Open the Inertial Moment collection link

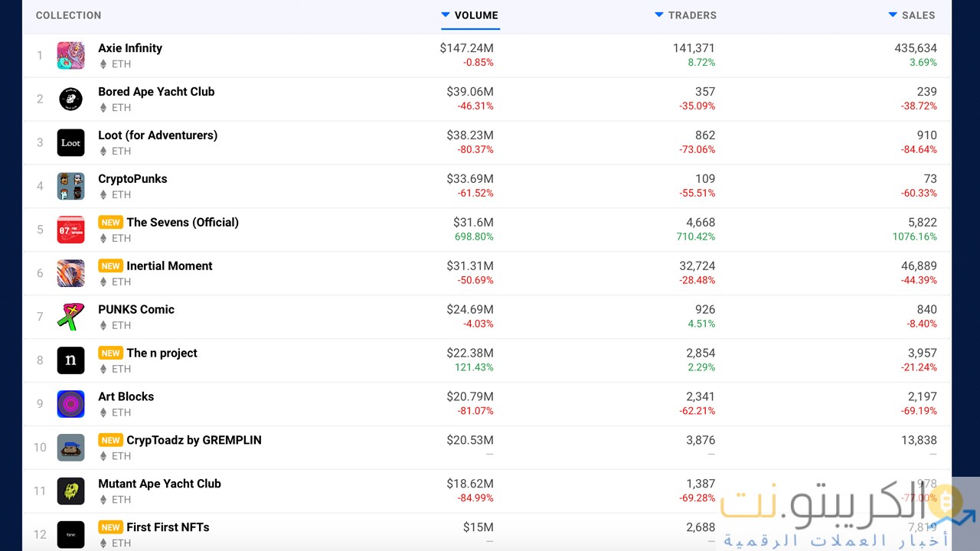click(169, 266)
